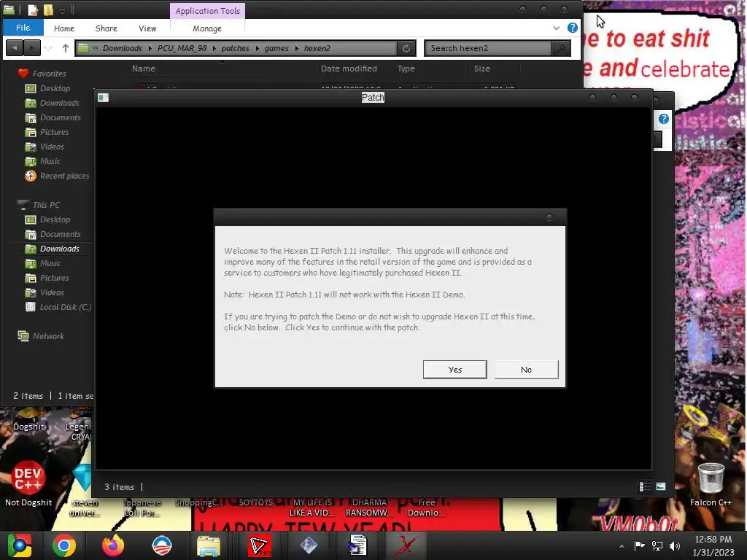Select Network in navigation pane
The height and width of the screenshot is (560, 747).
tap(48, 336)
